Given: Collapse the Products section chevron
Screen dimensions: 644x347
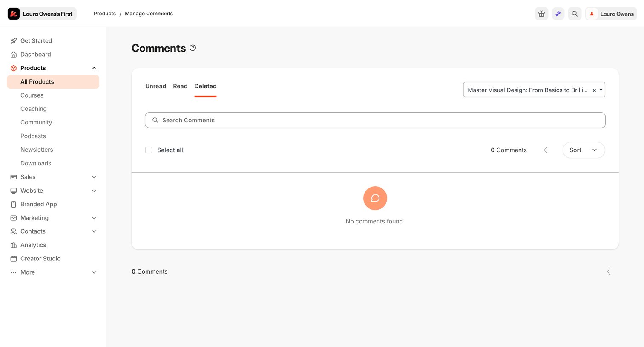Looking at the screenshot, I should [94, 68].
